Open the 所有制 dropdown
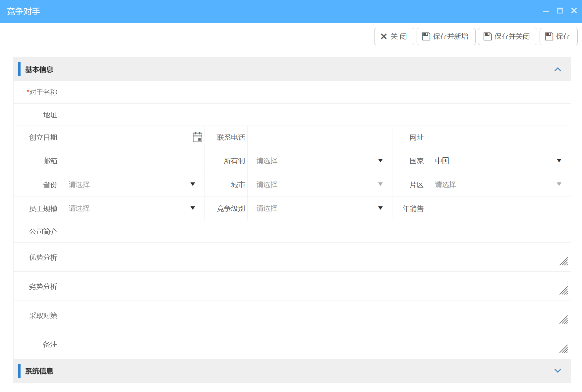The image size is (582, 392). click(380, 161)
